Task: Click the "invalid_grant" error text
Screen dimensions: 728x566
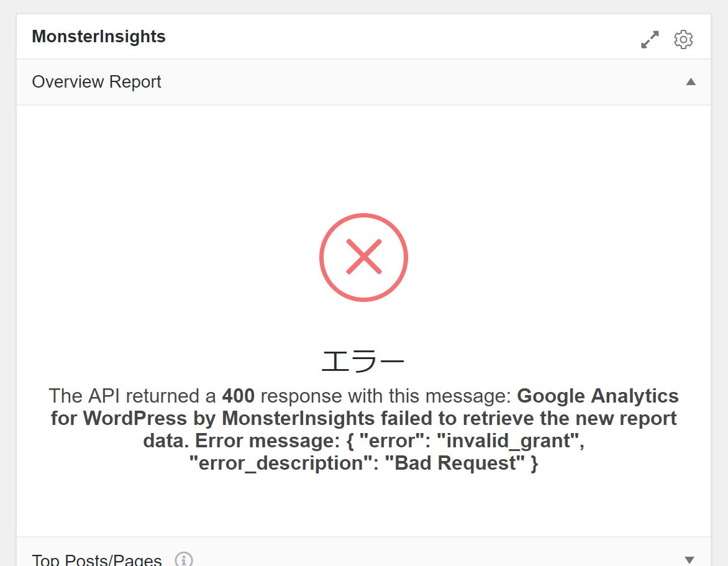Action: 508,441
